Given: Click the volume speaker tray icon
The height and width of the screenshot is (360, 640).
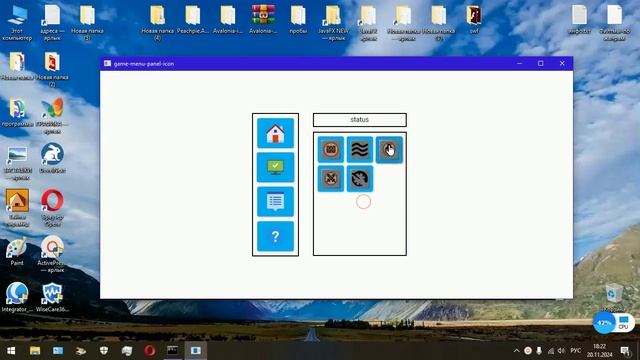Looking at the screenshot, I should coord(561,351).
